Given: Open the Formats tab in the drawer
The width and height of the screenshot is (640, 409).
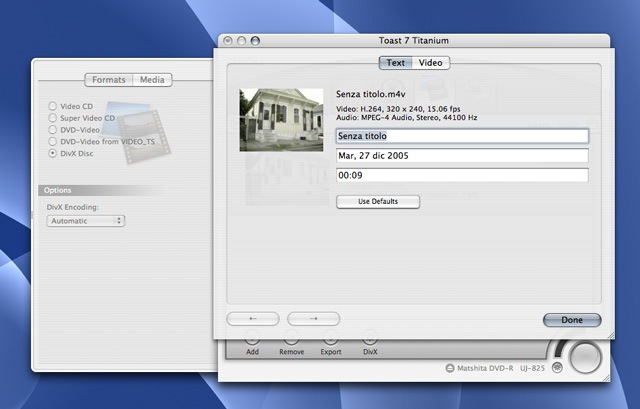Looking at the screenshot, I should (109, 80).
